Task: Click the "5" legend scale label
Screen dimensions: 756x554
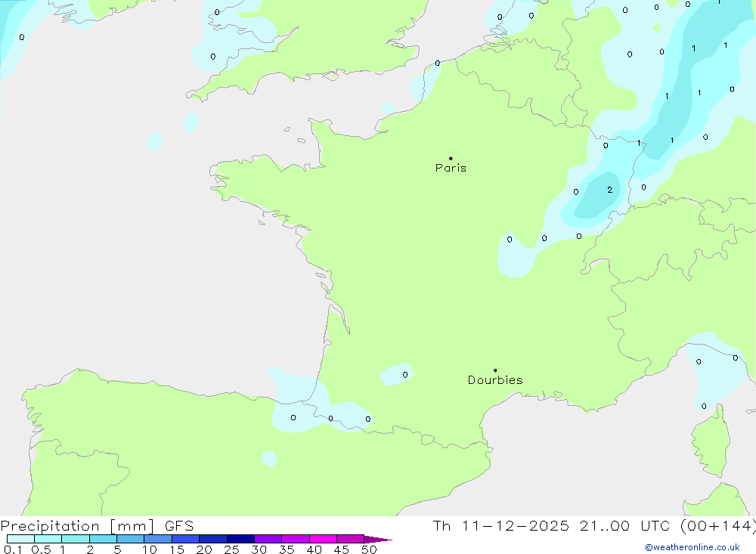Action: click(117, 549)
